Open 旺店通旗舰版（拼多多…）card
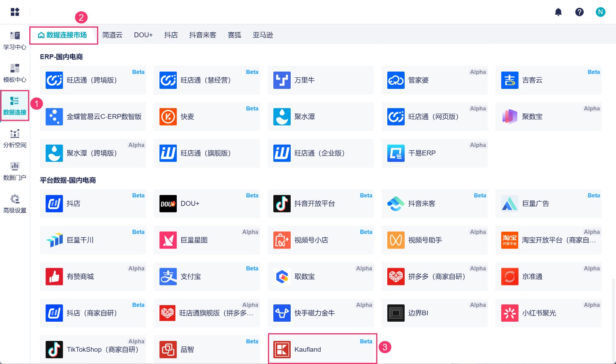The image size is (616, 364). tap(207, 313)
